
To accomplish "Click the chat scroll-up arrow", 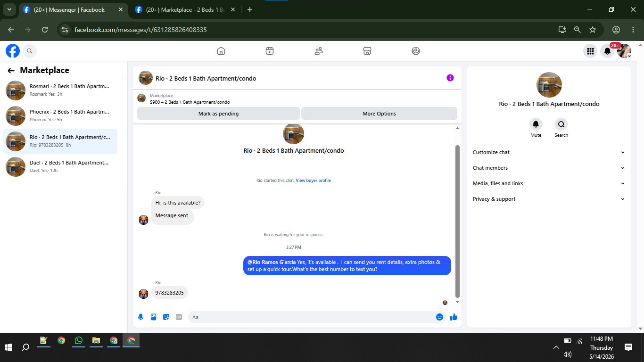I will click(x=457, y=128).
